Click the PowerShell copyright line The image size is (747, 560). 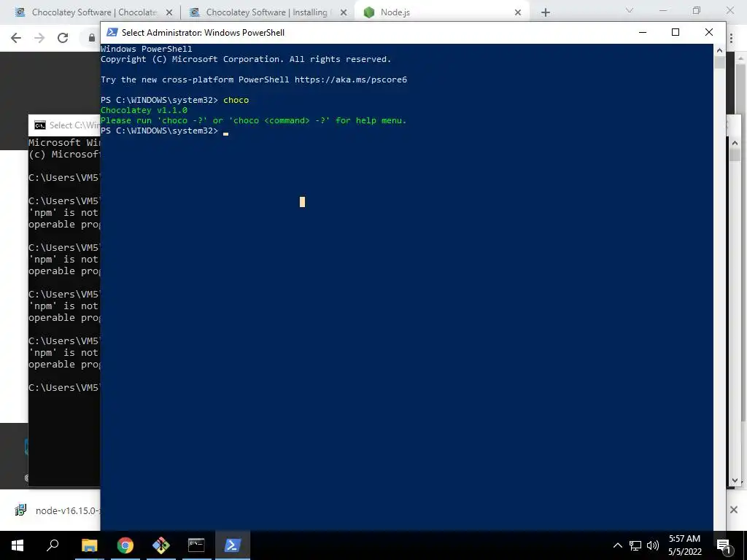click(x=246, y=59)
